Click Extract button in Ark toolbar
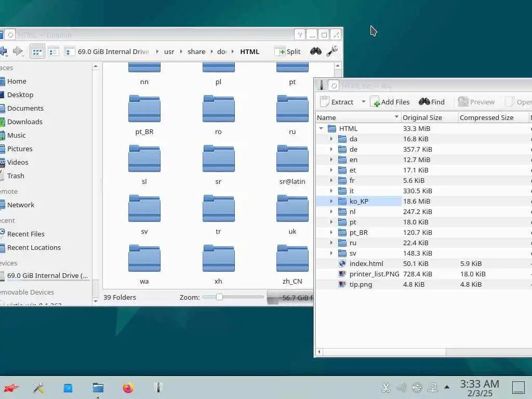The height and width of the screenshot is (399, 532). click(337, 102)
